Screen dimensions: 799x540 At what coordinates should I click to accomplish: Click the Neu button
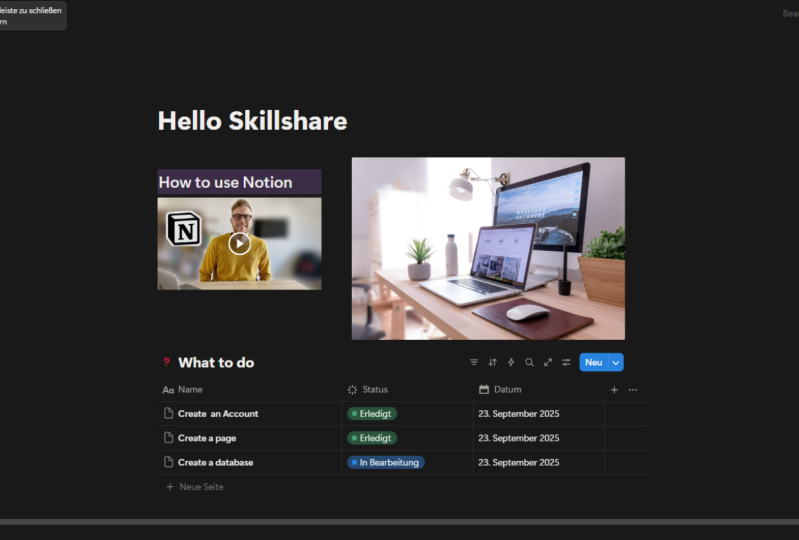[x=594, y=362]
